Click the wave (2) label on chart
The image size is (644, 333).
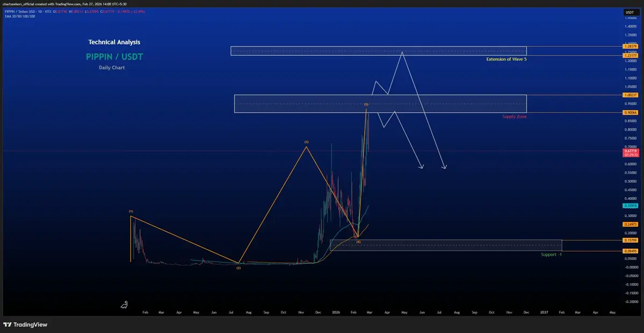tap(238, 267)
